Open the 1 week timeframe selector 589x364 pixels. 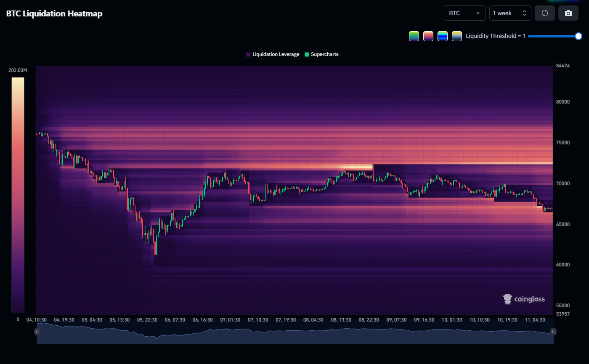coord(510,13)
